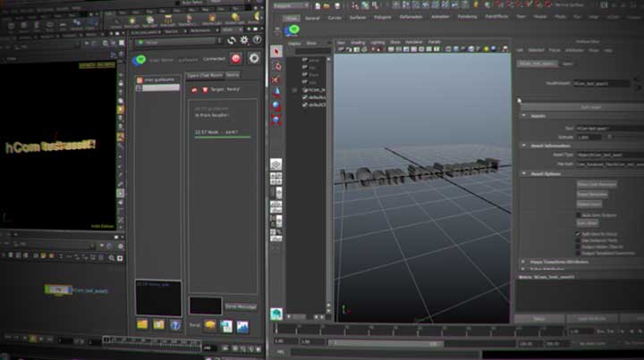Open the Rendering shelf tab in Maya
644x360 pixels.
(468, 17)
